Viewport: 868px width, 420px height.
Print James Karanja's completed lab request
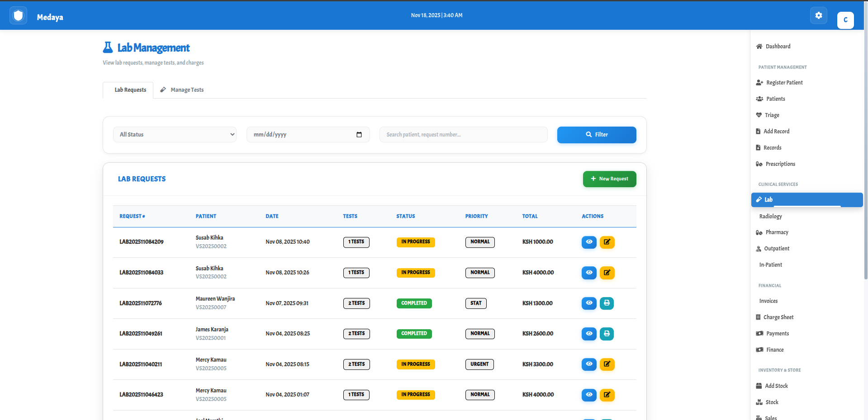click(x=607, y=334)
